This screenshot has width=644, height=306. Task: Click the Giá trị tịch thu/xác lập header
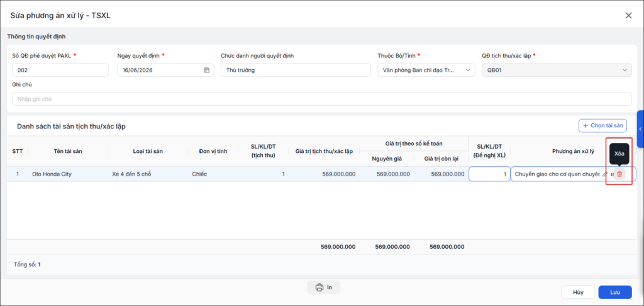(x=324, y=151)
